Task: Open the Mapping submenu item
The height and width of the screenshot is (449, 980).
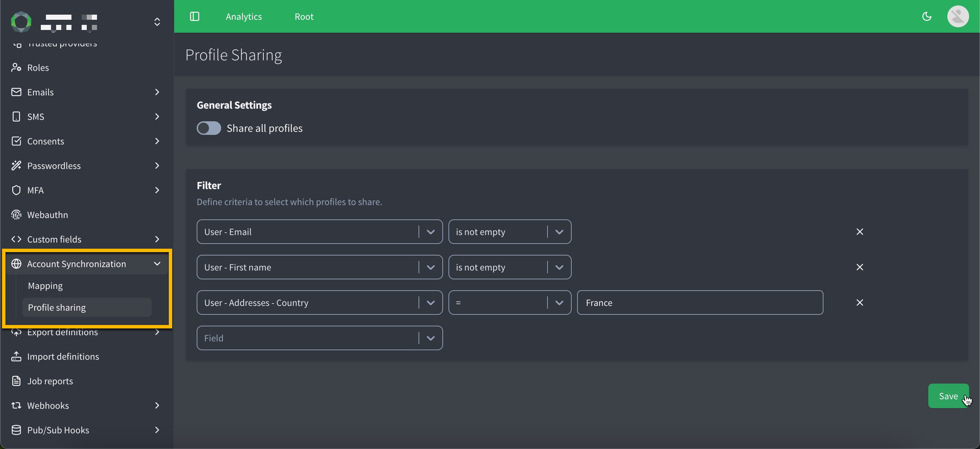Action: point(45,285)
